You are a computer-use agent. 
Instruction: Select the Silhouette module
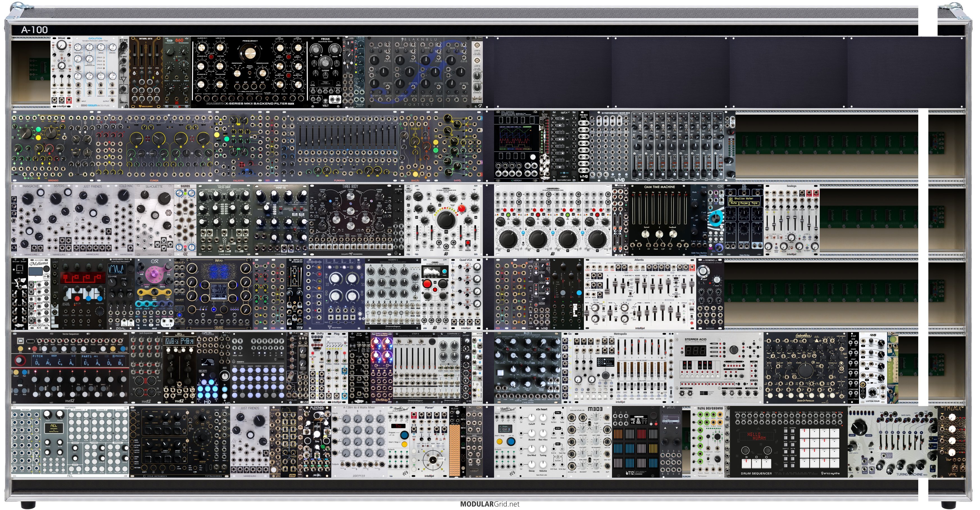[154, 220]
